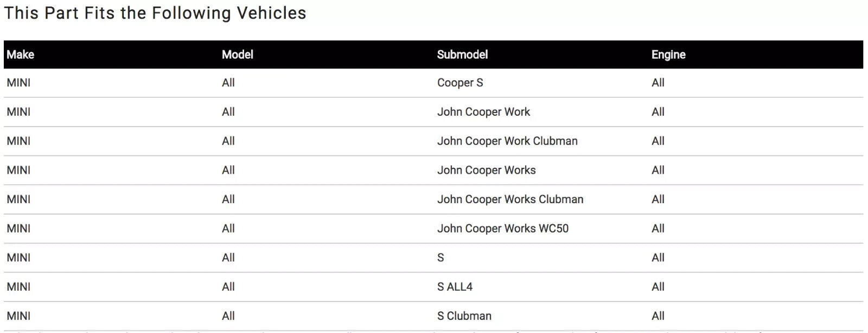The image size is (868, 333).
Task: Click Engine All in Cooper S row
Action: (658, 83)
